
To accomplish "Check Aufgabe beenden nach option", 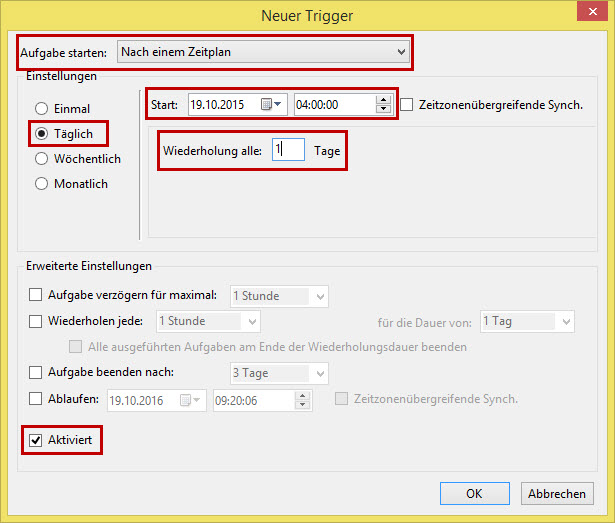I will [36, 373].
